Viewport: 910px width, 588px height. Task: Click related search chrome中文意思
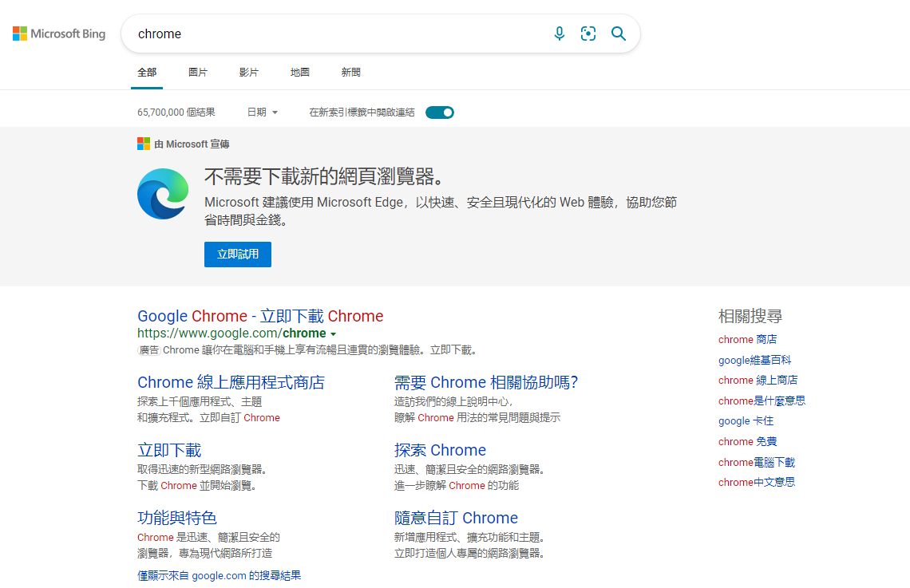tap(757, 483)
